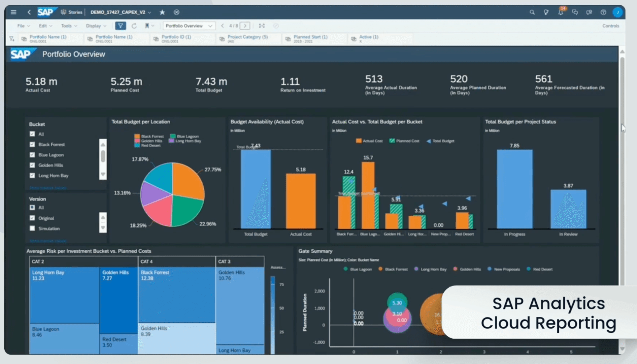Viewport: 637px width, 364px height.
Task: Open Planned Start filter icon
Action: pyautogui.click(x=288, y=39)
